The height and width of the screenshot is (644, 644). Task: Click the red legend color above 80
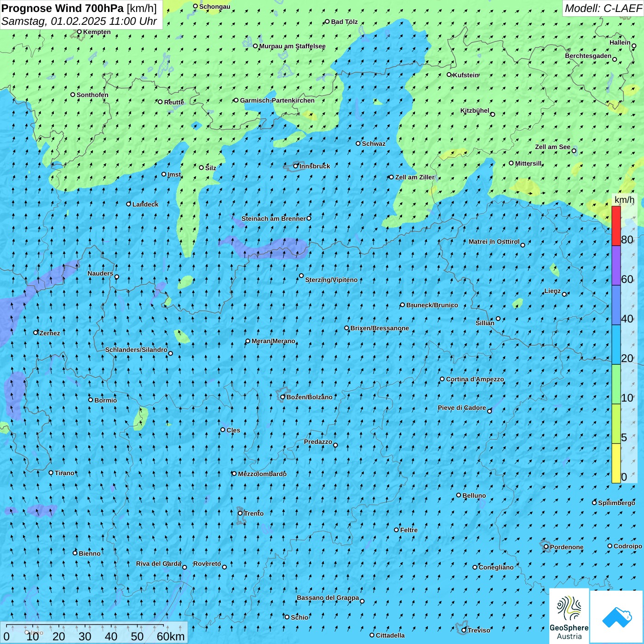coord(616,226)
